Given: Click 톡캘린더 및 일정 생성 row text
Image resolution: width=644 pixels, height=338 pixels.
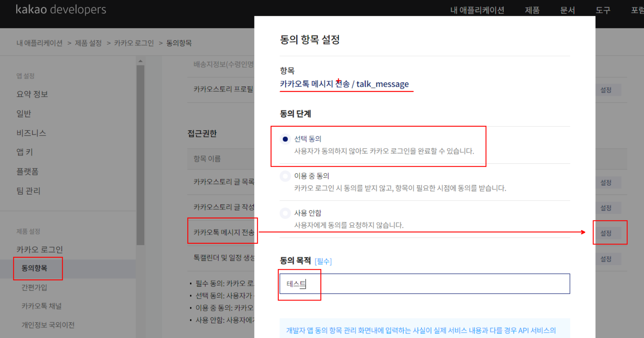Looking at the screenshot, I should (x=224, y=258).
